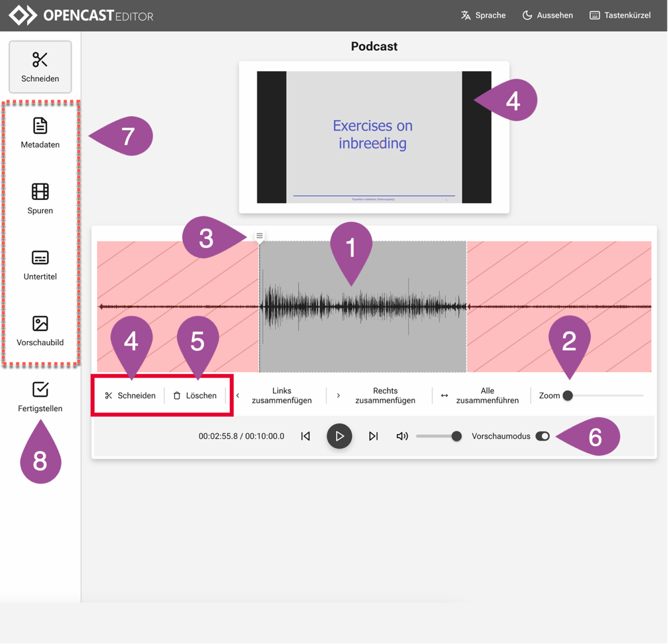Open the Tastenkürzel keyboard shortcuts page
Image resolution: width=668 pixels, height=644 pixels.
point(620,15)
